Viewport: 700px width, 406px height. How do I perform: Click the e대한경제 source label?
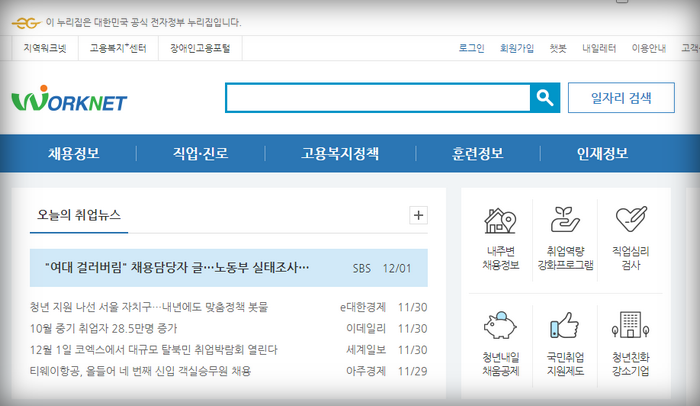coord(362,307)
